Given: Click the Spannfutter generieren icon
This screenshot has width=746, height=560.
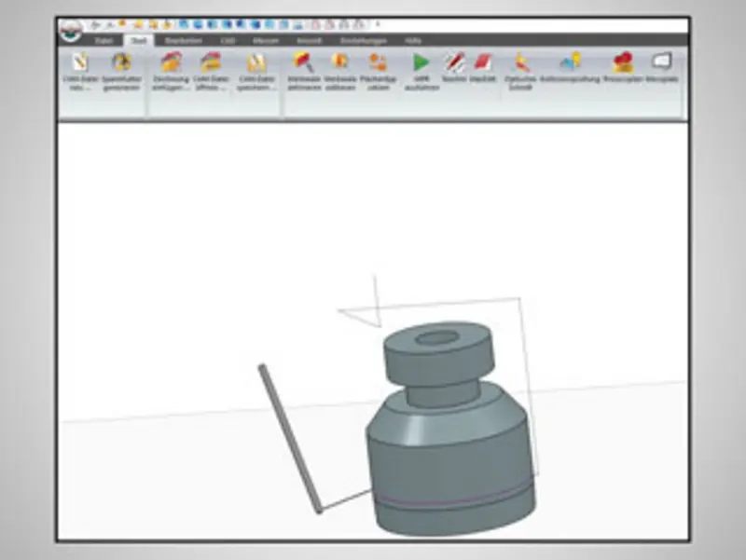Looking at the screenshot, I should point(121,64).
